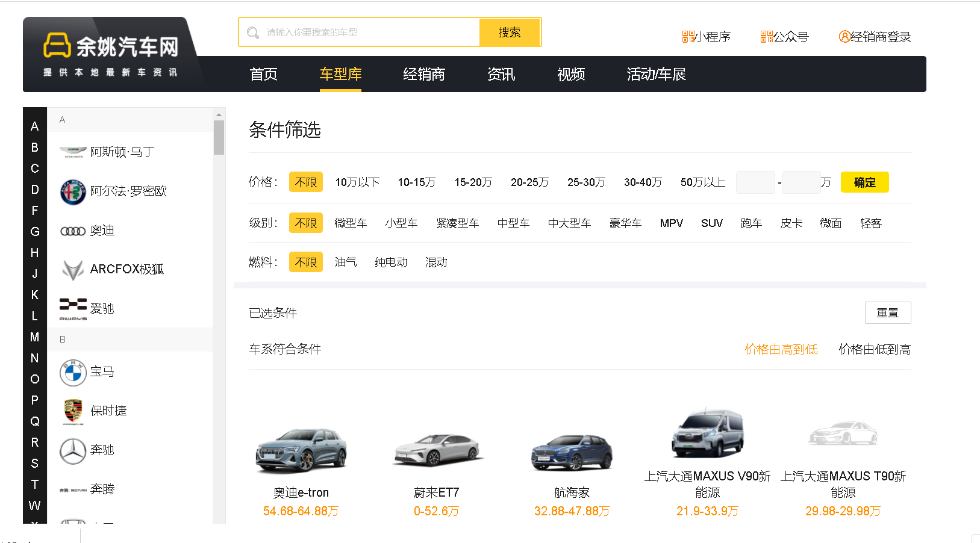The image size is (980, 543).
Task: Select price filter 15-20万
Action: pos(473,182)
